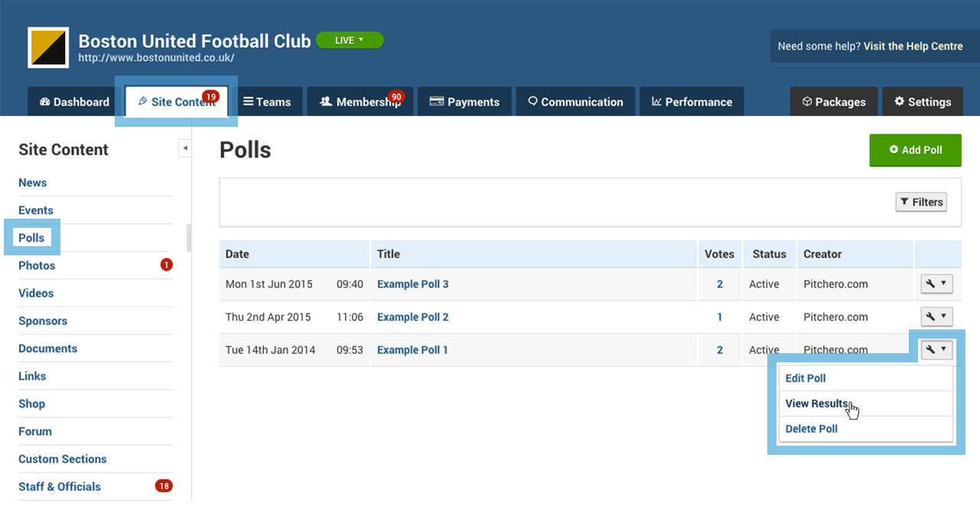980x516 pixels.
Task: Open the LIVE status dropdown
Action: tap(350, 40)
